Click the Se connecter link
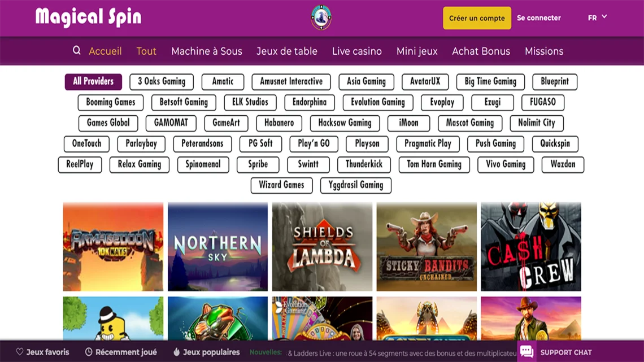The image size is (644, 362). (x=538, y=18)
